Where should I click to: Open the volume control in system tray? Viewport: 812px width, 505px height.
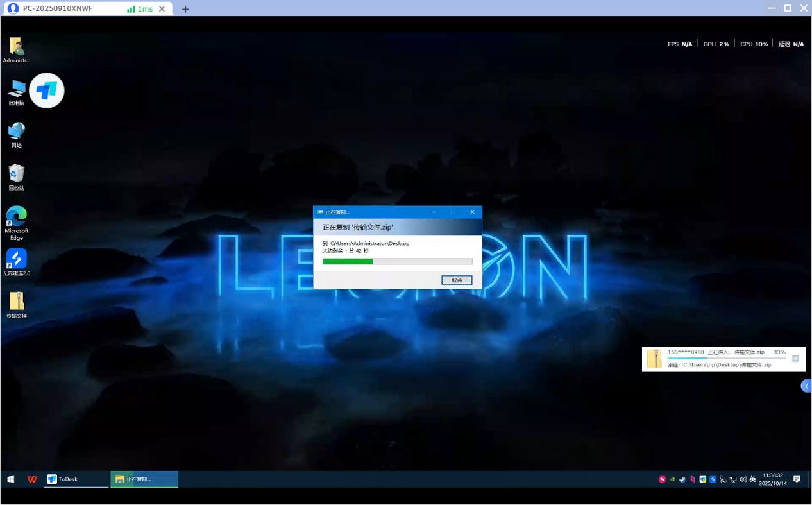click(x=743, y=479)
